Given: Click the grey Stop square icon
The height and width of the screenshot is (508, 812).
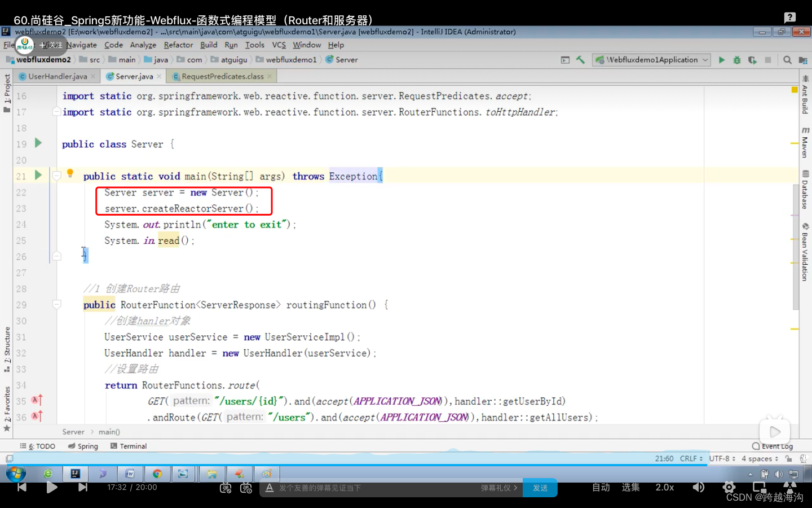Looking at the screenshot, I should (767, 60).
